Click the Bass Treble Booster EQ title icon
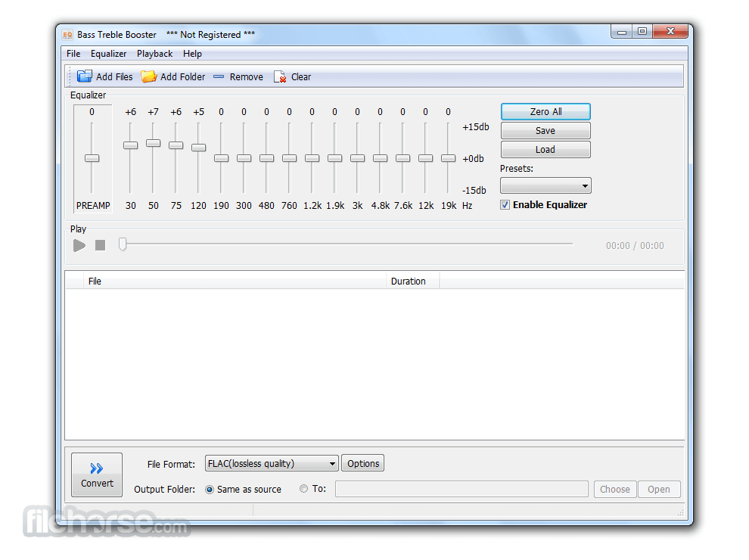749x560 pixels. tap(67, 34)
